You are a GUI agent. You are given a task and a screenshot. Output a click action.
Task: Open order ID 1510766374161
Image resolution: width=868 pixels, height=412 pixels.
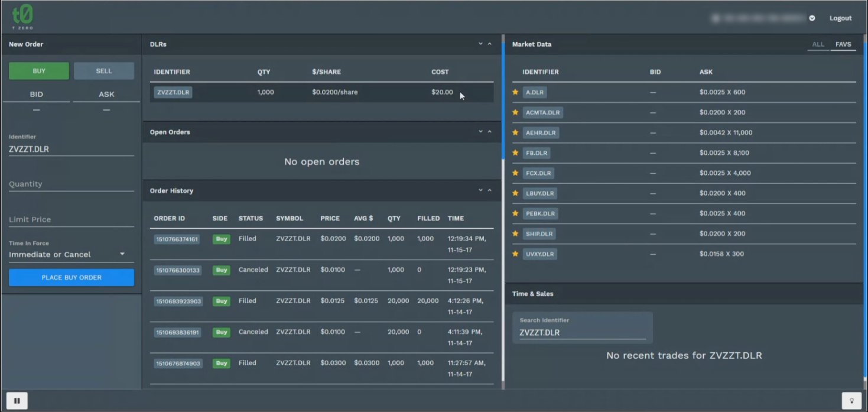point(177,239)
